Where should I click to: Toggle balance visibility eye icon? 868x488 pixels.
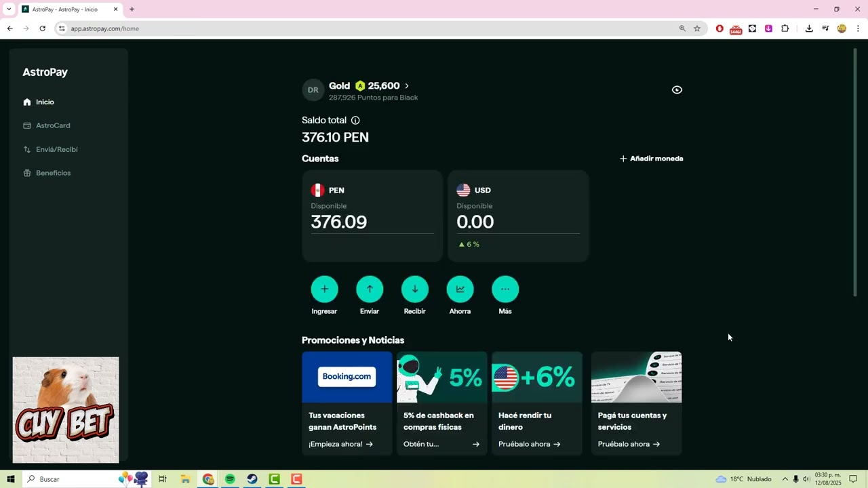[x=677, y=90]
